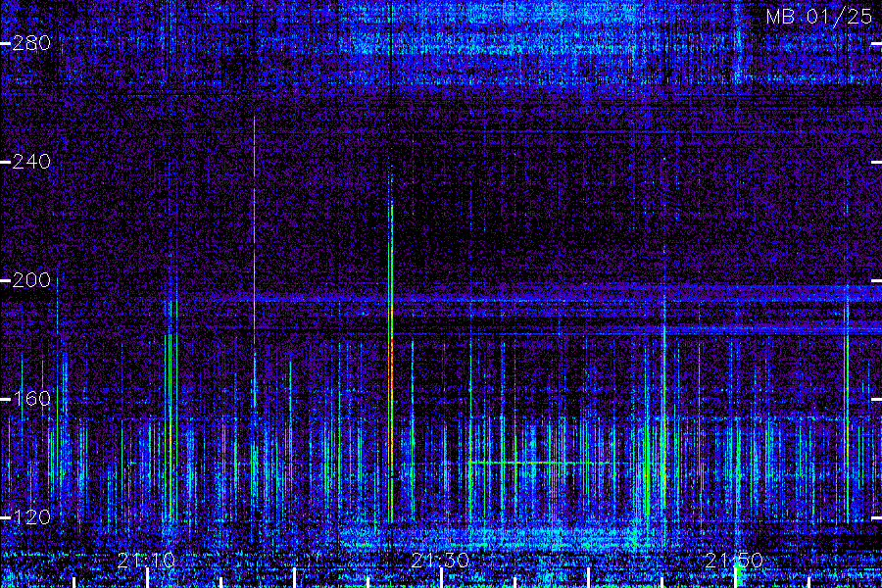This screenshot has height=588, width=882.
Task: Click the "120" frequency axis label
Action: tap(31, 517)
